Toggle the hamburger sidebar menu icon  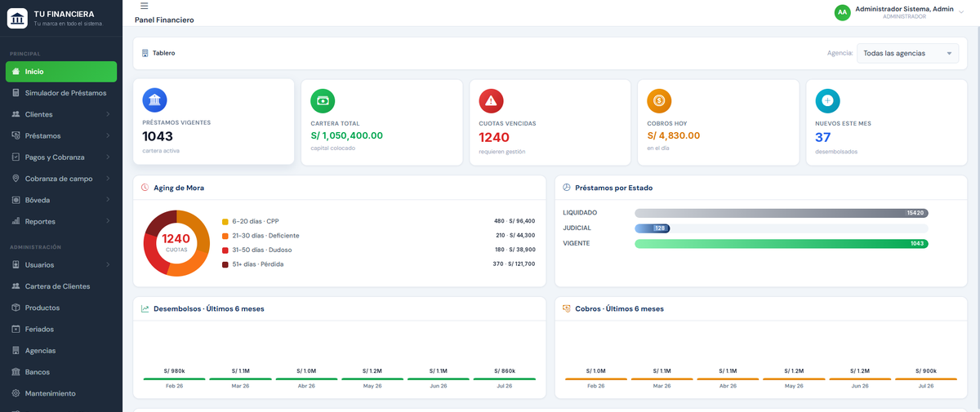[x=144, y=6]
